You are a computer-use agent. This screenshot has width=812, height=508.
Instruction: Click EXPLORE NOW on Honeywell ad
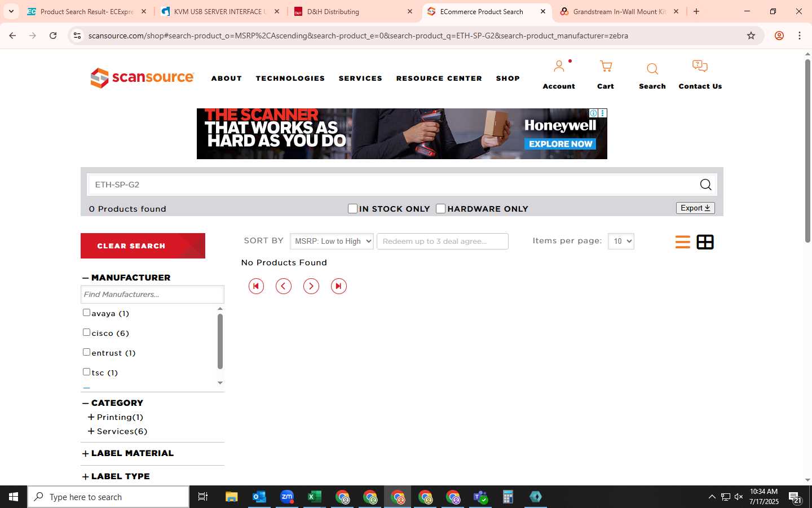(561, 144)
